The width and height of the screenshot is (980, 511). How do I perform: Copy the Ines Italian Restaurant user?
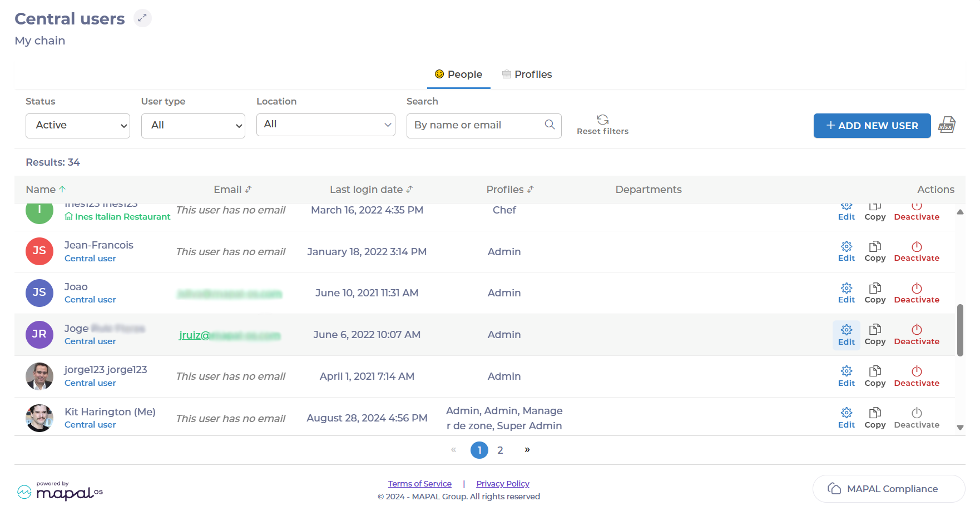[x=875, y=213]
